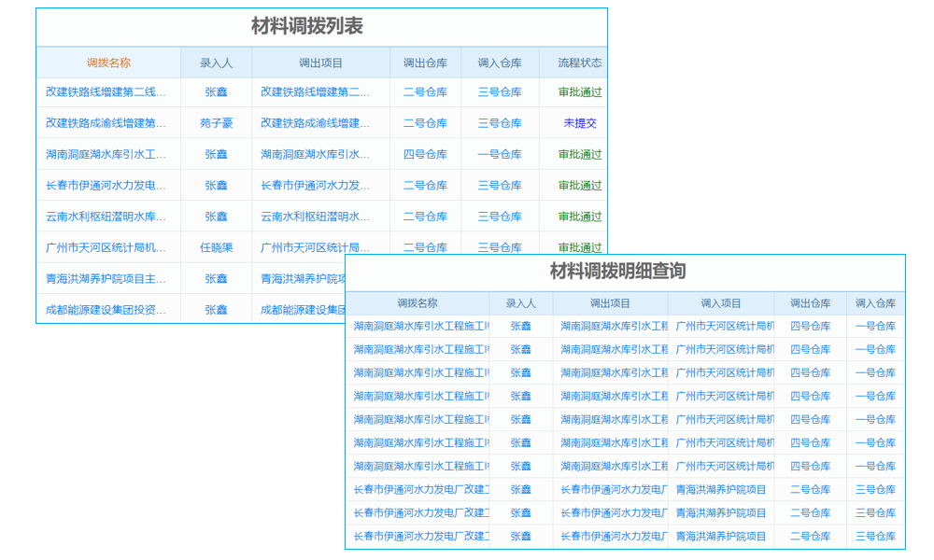Click the 录入人 column header

(x=215, y=61)
